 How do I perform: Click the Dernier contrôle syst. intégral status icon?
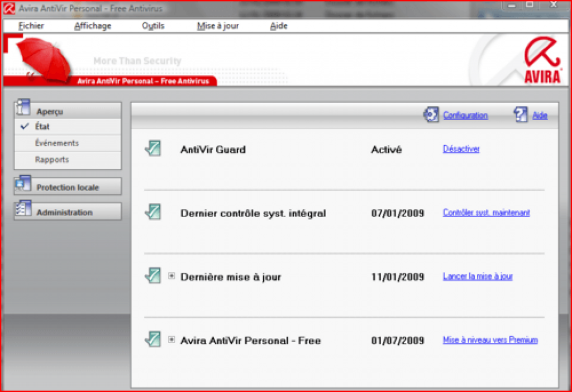click(153, 212)
